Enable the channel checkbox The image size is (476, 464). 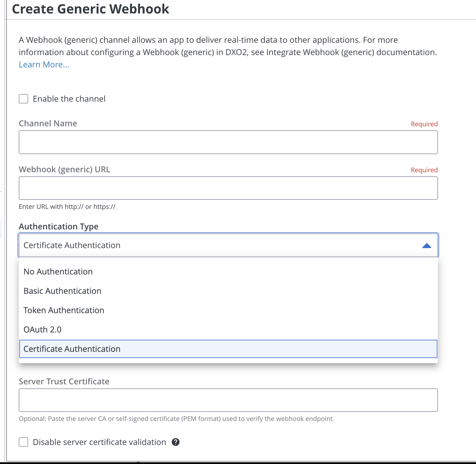click(x=23, y=99)
